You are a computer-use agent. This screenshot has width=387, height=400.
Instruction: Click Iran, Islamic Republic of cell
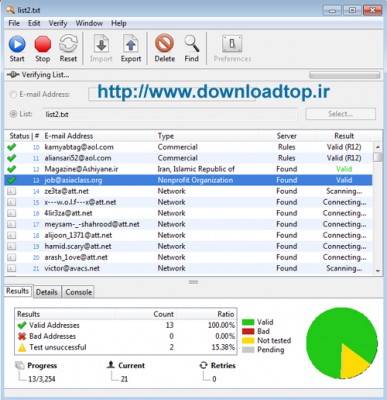tap(196, 169)
